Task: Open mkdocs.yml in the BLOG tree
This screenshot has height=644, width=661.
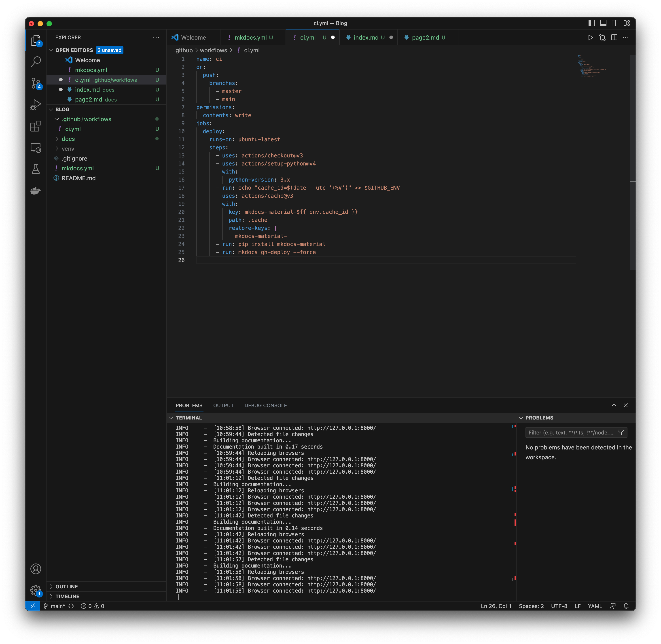Action: (x=77, y=168)
